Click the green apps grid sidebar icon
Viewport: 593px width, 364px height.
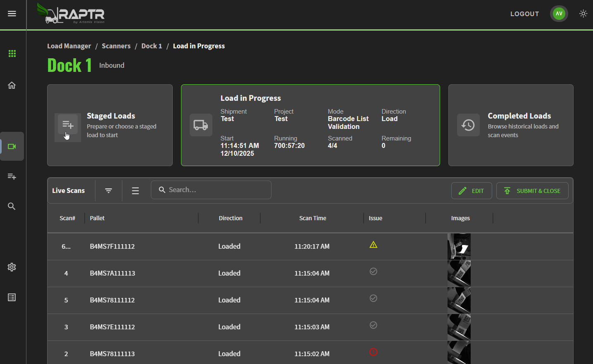point(12,54)
